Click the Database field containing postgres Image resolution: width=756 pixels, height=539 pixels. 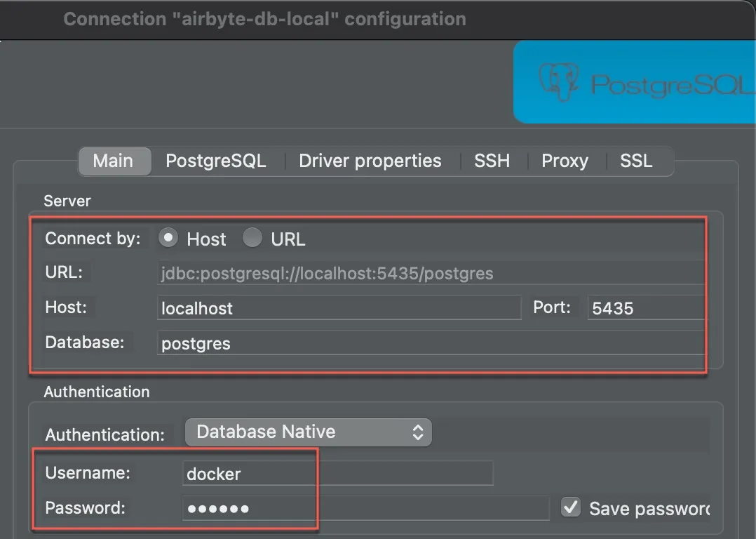click(431, 343)
